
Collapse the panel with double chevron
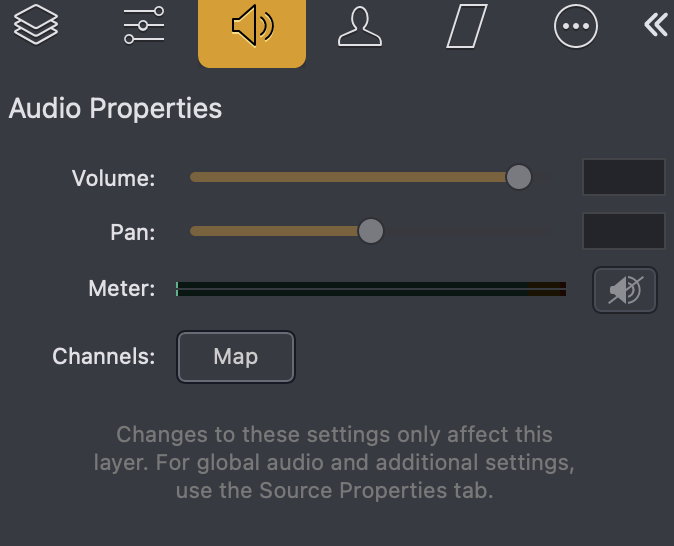[x=655, y=25]
